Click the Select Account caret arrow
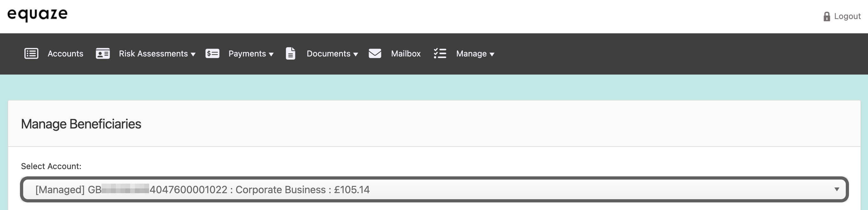 (x=837, y=189)
